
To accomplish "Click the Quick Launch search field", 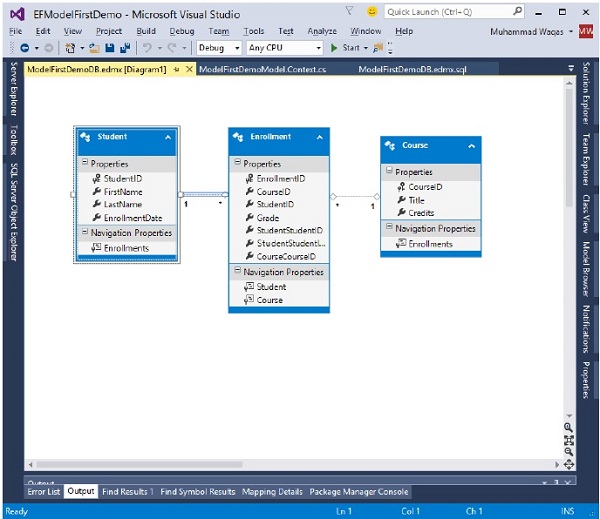I will click(x=454, y=12).
